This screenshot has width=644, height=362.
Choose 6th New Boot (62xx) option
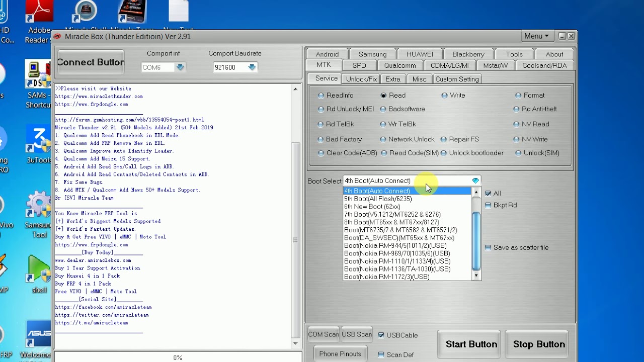(407, 207)
